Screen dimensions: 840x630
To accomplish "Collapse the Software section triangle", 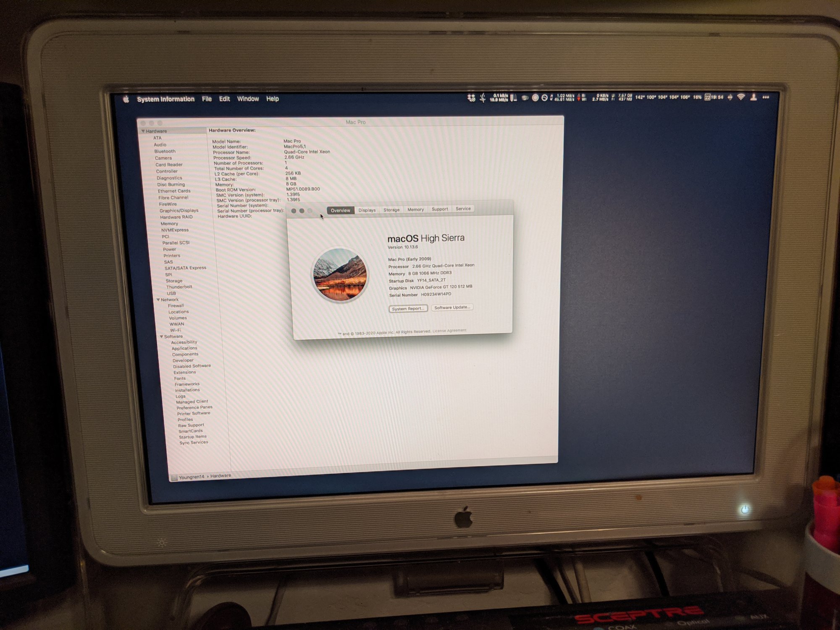I will (162, 336).
